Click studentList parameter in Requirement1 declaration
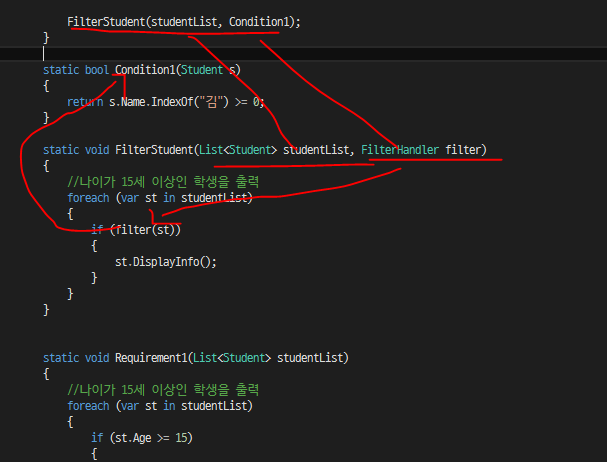Screen dimensions: 607x462 pos(310,358)
